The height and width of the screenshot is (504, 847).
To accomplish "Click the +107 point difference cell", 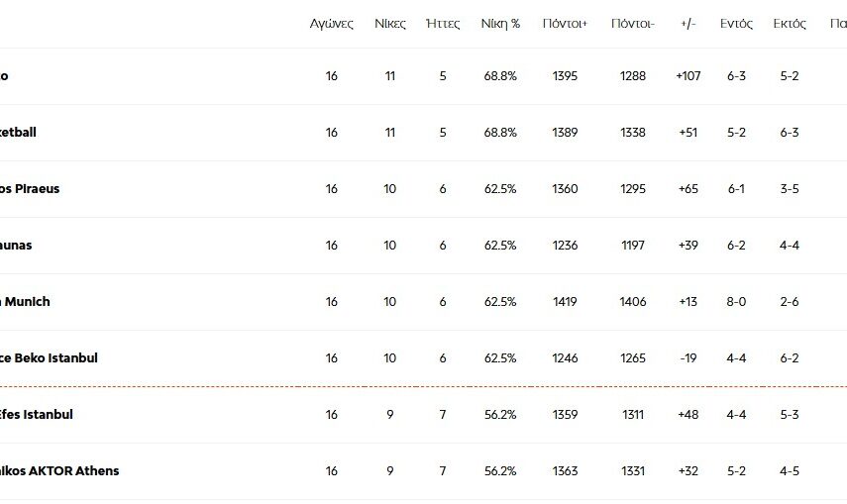I will [688, 76].
